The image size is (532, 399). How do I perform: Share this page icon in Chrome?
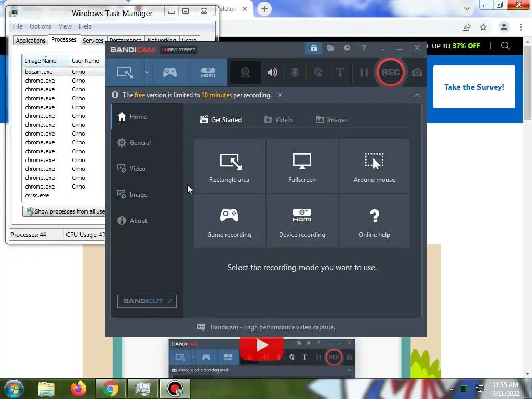click(467, 27)
